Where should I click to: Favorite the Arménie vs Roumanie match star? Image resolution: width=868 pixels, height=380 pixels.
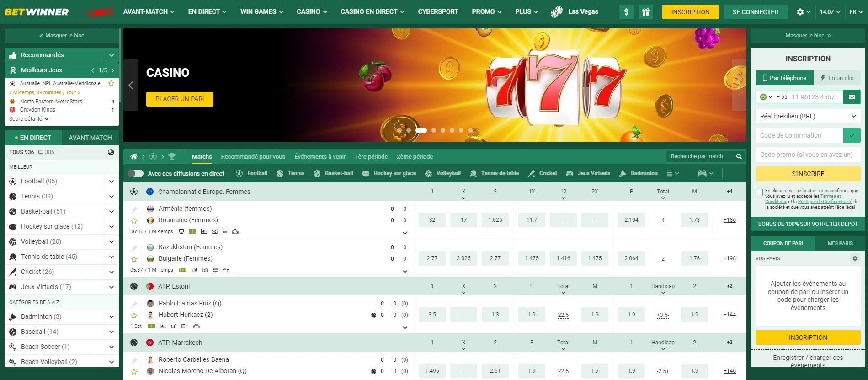point(134,221)
